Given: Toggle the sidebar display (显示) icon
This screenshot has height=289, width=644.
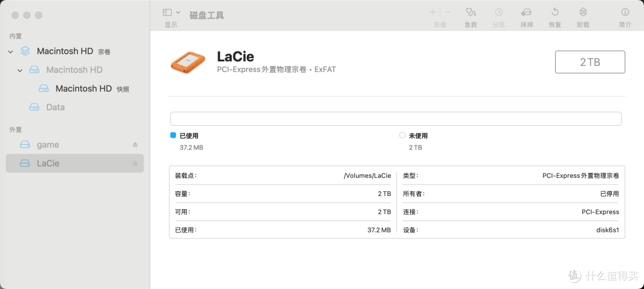Looking at the screenshot, I should [167, 13].
